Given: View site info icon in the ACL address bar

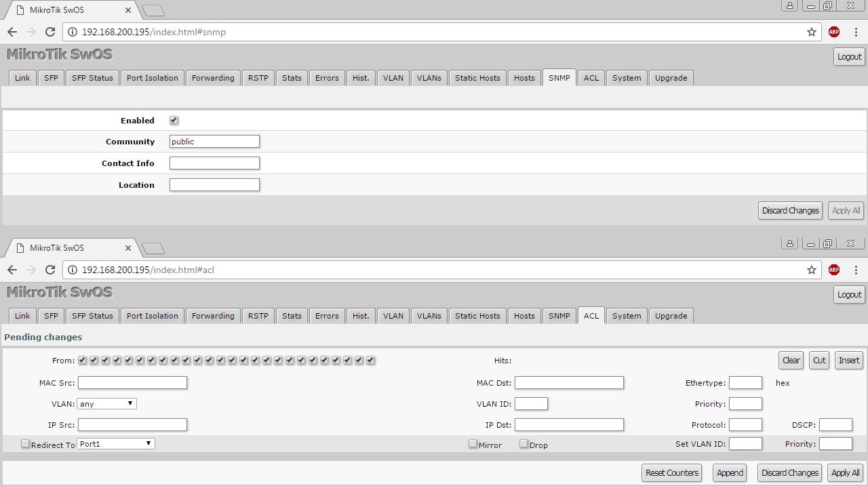Looking at the screenshot, I should pyautogui.click(x=73, y=270).
